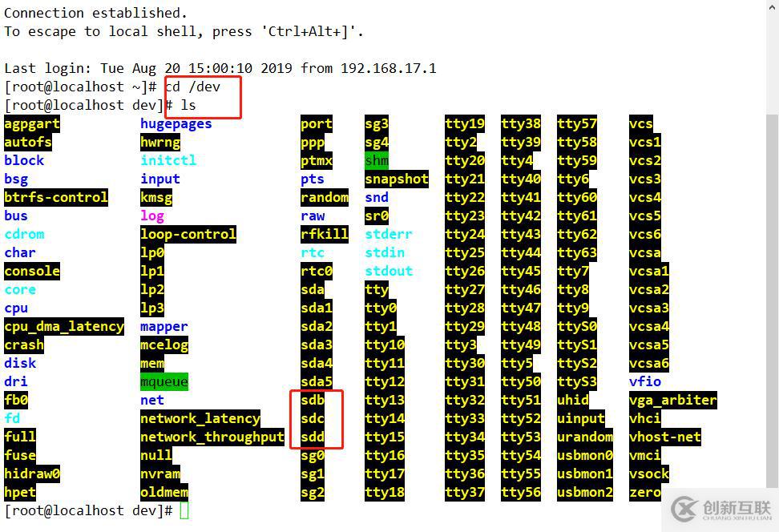The height and width of the screenshot is (532, 779).
Task: Select the 'null' device entry
Action: [156, 456]
